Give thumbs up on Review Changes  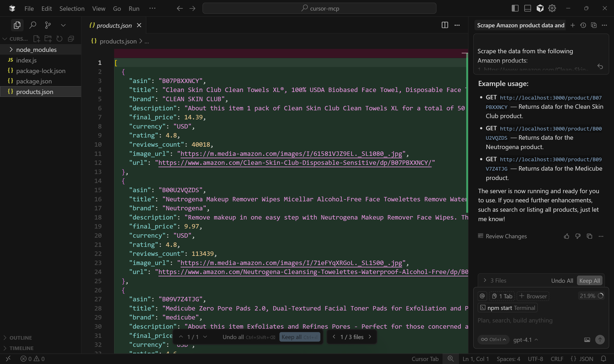[567, 236]
